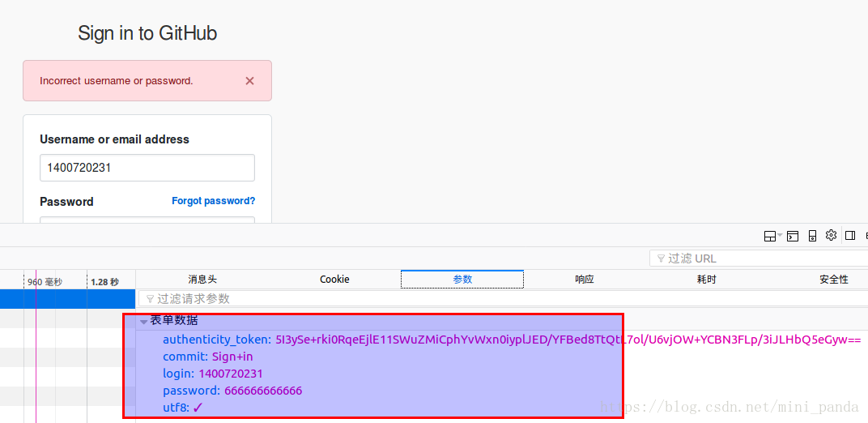Open the 响应 tab
868x423 pixels.
(x=585, y=280)
